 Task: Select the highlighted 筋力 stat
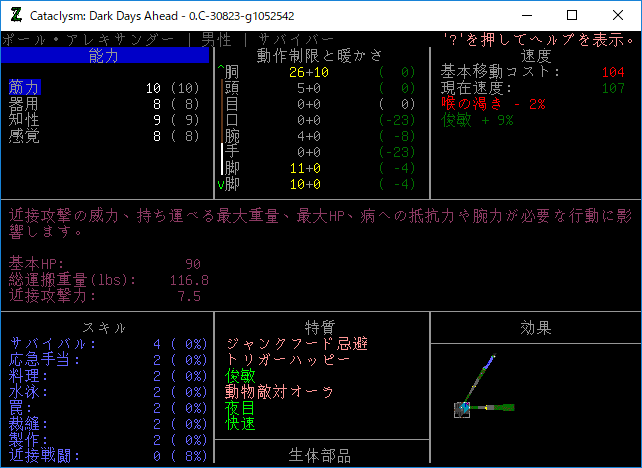24,88
